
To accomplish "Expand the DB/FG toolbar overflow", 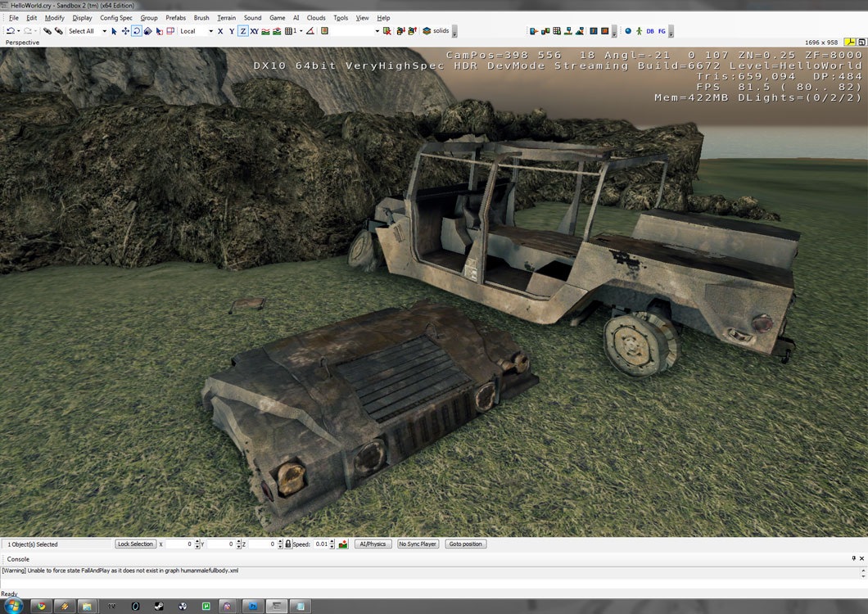I will tap(671, 31).
